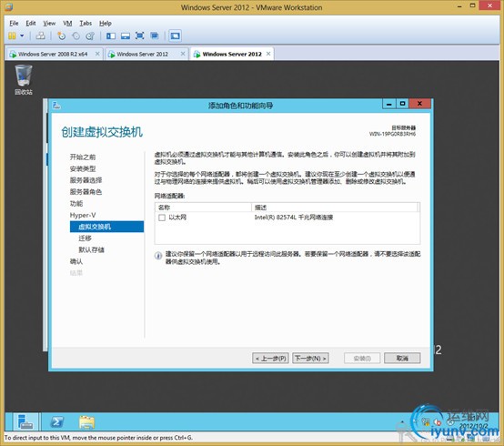Open the View menu
Image resolution: width=504 pixels, height=446 pixels.
pos(49,23)
